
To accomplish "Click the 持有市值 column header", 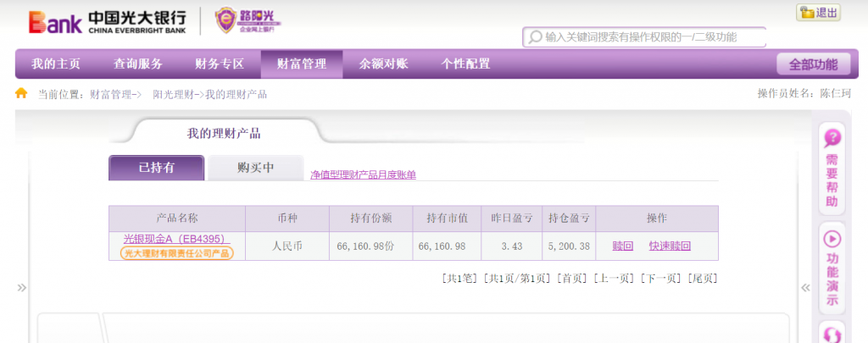I will coord(448,219).
